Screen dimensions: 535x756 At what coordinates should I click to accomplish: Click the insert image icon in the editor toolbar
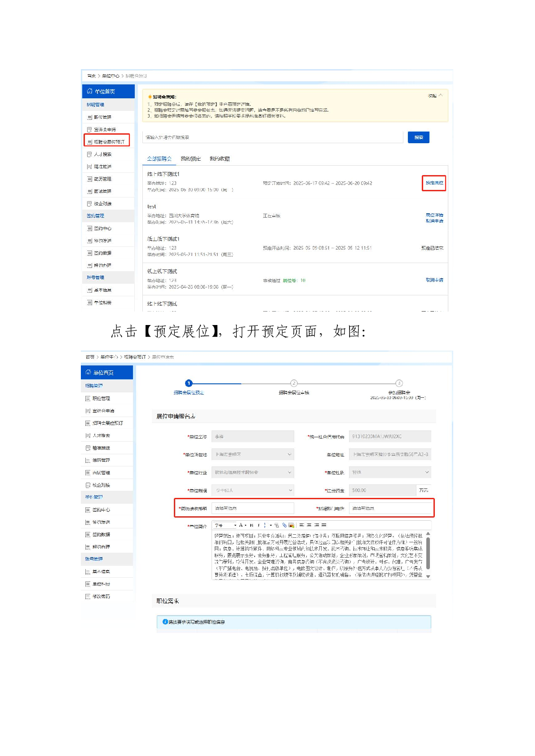[291, 525]
